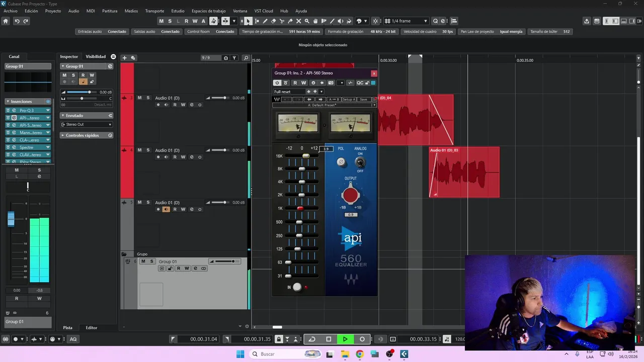Select the Range Selection tool
644x362 pixels.
(x=257, y=21)
